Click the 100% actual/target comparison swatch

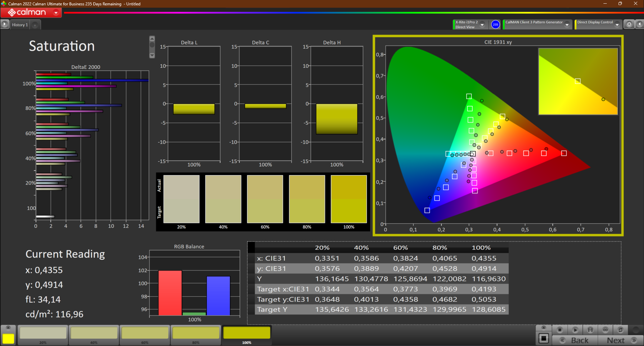coord(349,199)
